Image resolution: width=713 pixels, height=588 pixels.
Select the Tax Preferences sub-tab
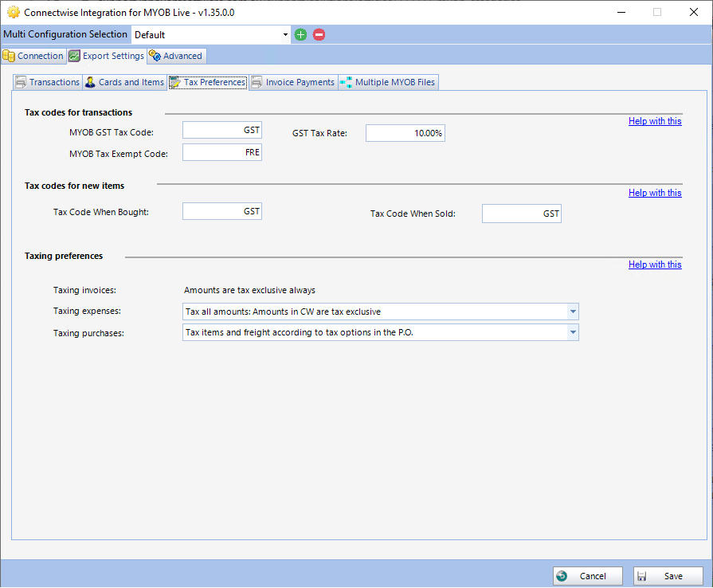tap(208, 82)
